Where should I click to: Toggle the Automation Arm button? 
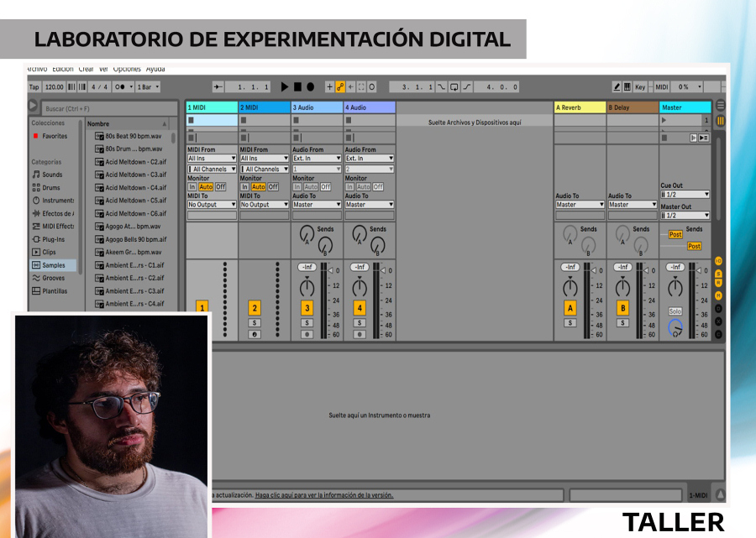point(340,87)
